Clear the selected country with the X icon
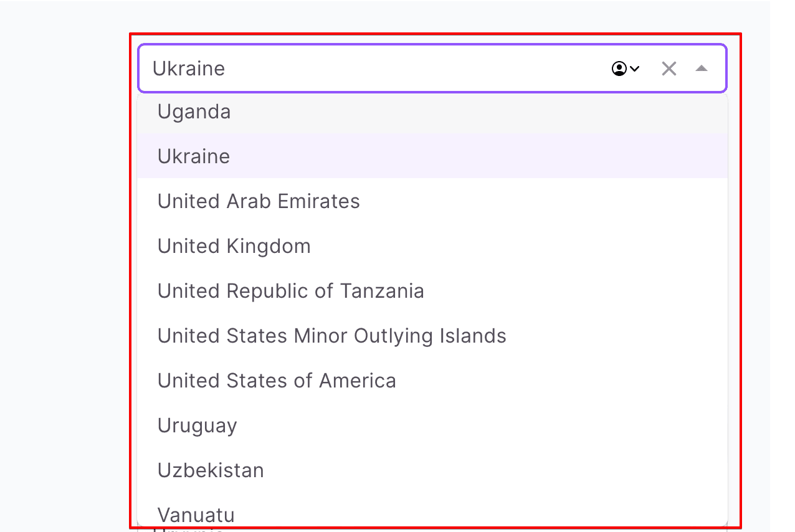 669,69
